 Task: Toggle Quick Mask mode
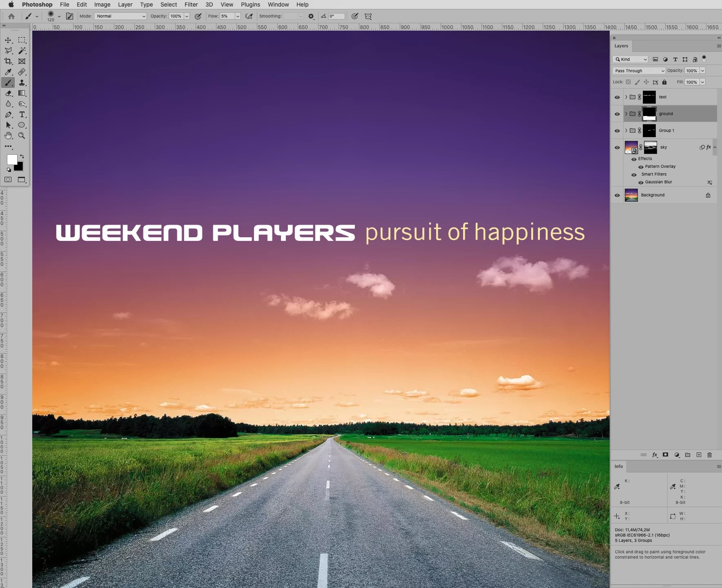(x=8, y=180)
